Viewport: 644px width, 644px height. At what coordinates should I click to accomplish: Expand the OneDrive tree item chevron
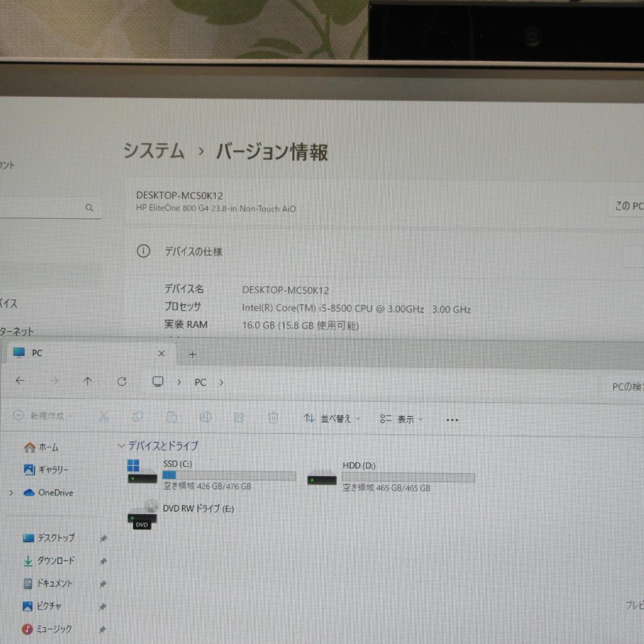pyautogui.click(x=11, y=493)
